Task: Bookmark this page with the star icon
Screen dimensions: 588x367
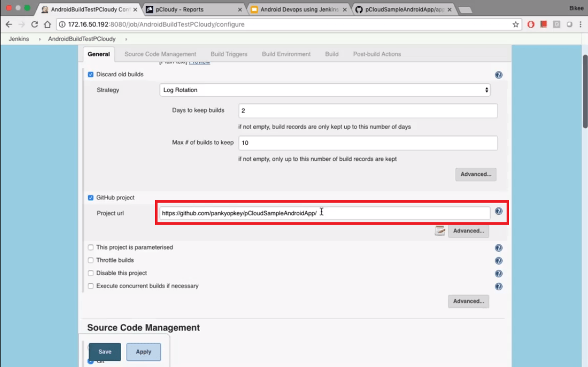Action: pyautogui.click(x=515, y=24)
